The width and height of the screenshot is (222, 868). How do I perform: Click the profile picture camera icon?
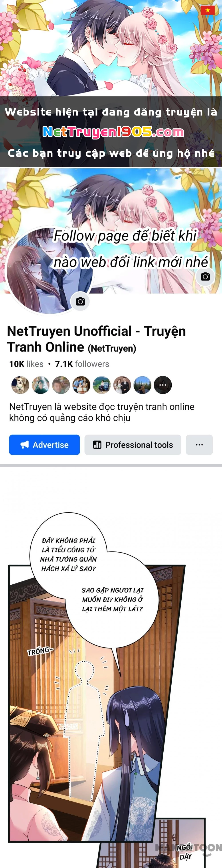(x=80, y=302)
